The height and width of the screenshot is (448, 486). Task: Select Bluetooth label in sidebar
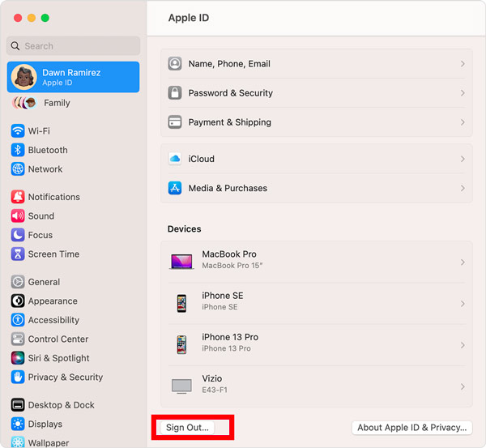(x=48, y=150)
